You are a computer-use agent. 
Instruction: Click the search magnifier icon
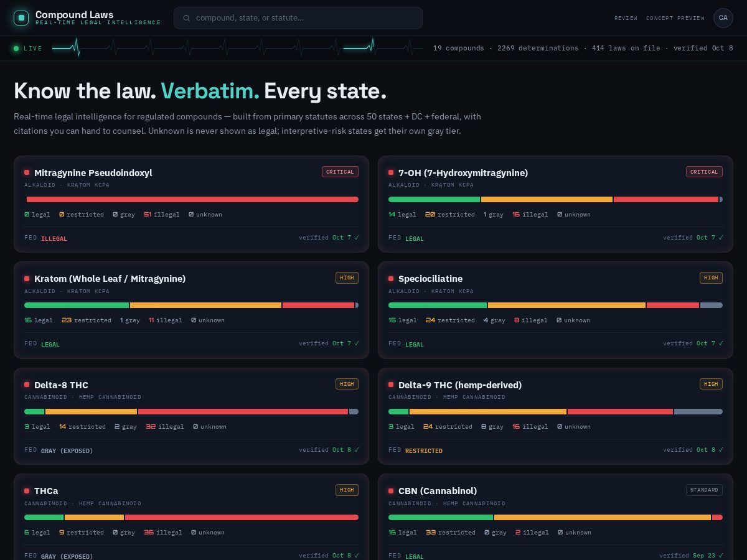(x=187, y=18)
